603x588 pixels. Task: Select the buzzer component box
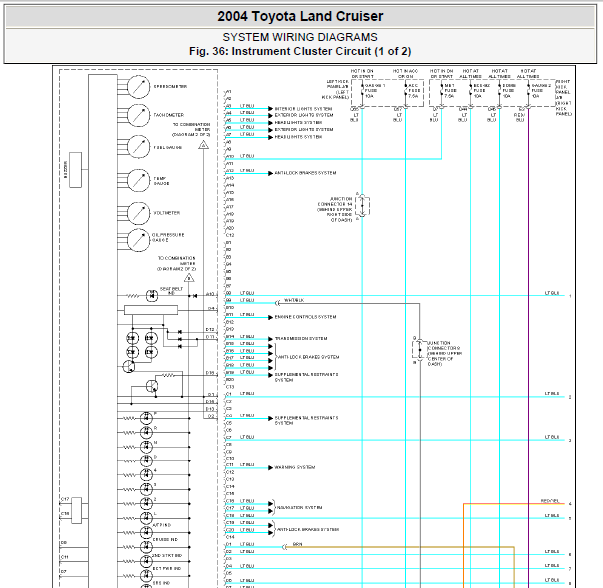click(x=75, y=170)
